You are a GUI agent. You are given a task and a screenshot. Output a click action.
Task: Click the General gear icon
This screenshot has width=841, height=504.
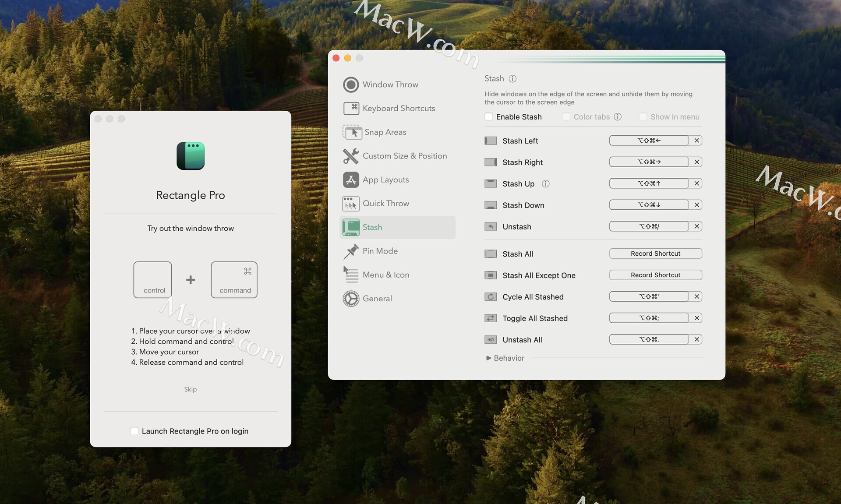(x=351, y=299)
